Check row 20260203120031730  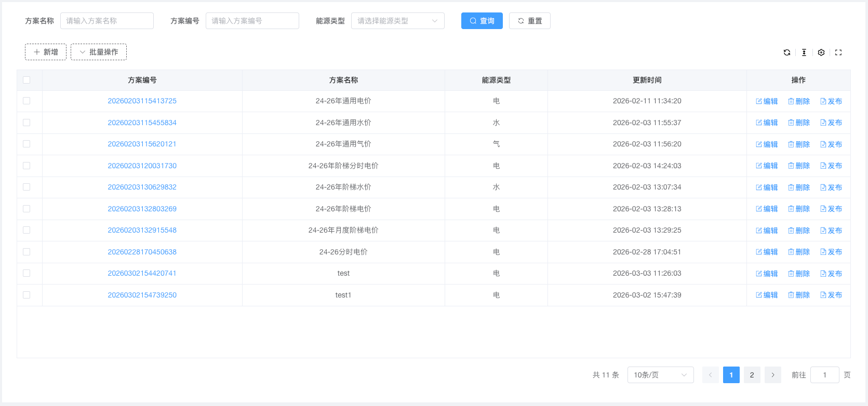[x=26, y=166]
